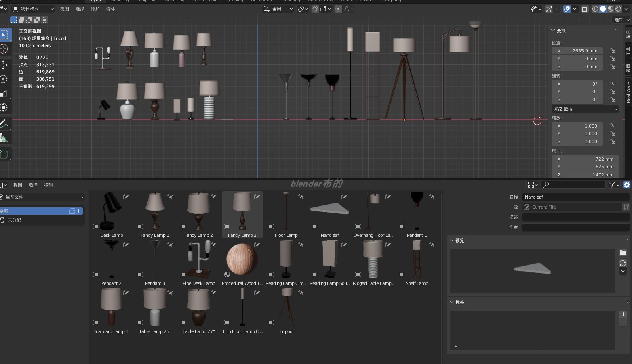
Task: Select the Measure tool
Action: (x=4, y=138)
